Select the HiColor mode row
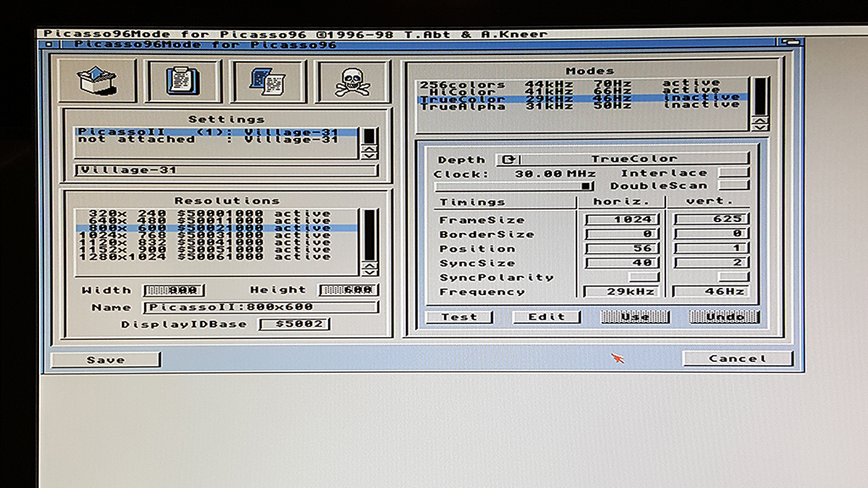The height and width of the screenshot is (488, 868). [582, 91]
